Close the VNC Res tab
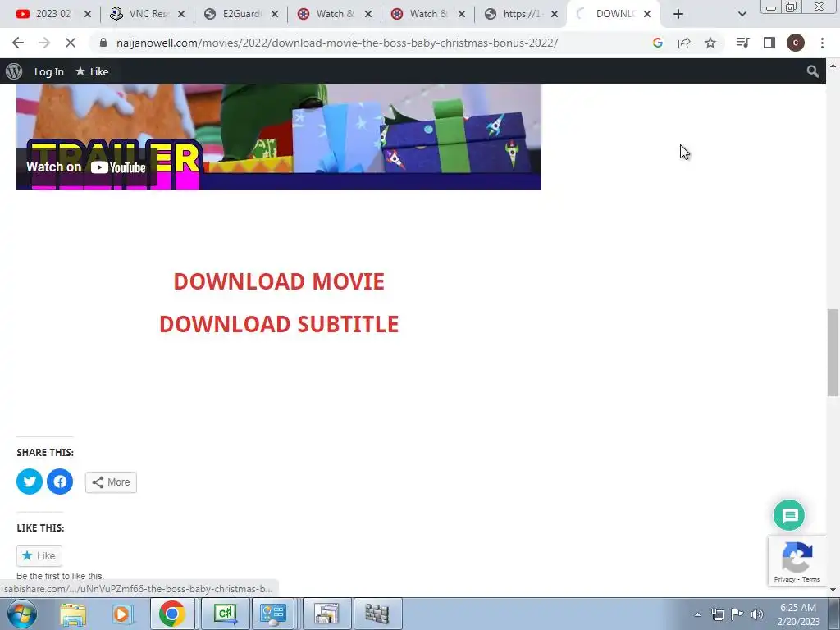The width and height of the screenshot is (840, 630). click(x=181, y=14)
